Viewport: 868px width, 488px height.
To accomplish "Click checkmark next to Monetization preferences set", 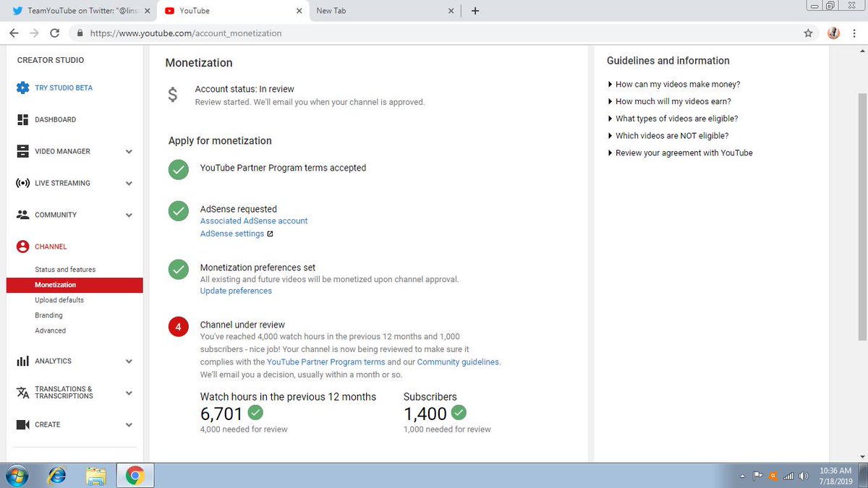I will pyautogui.click(x=178, y=269).
